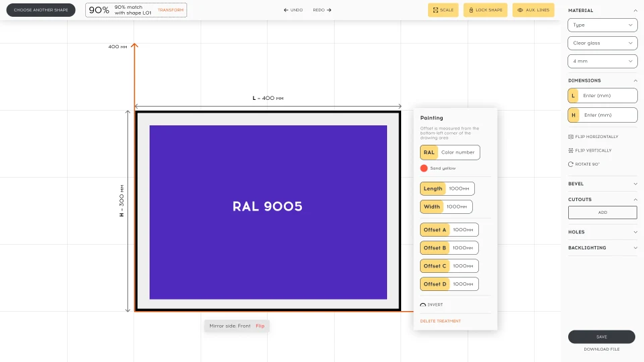Click the Add cutout button
Viewport: 644px width, 362px height.
(602, 213)
